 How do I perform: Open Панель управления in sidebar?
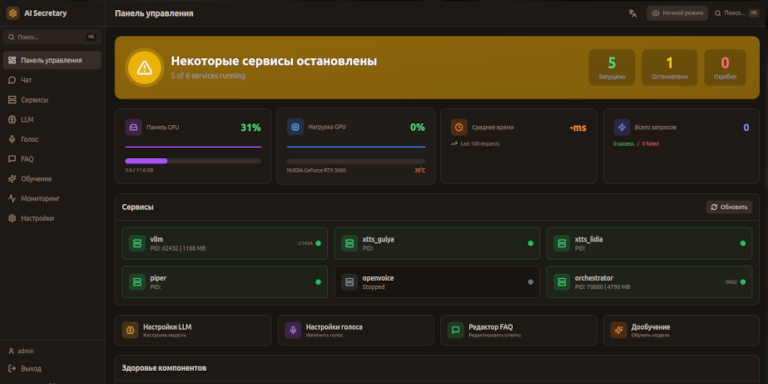coord(52,60)
